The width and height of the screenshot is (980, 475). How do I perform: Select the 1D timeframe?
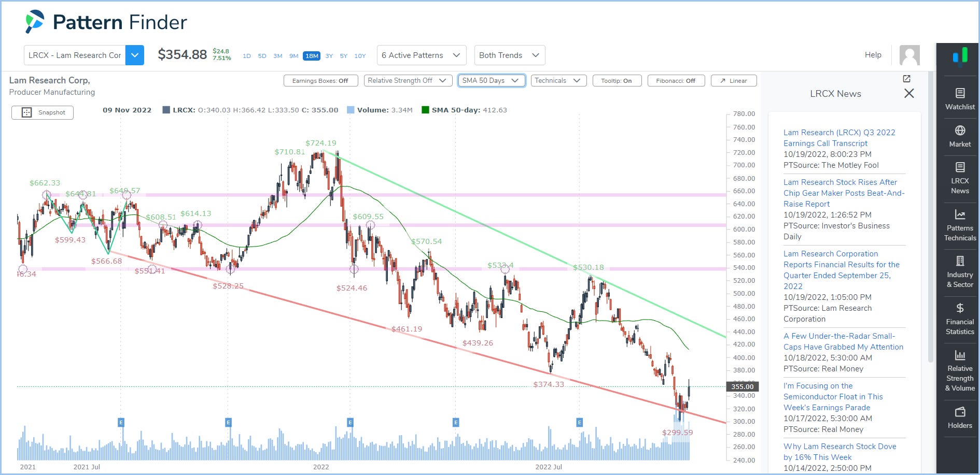(247, 56)
